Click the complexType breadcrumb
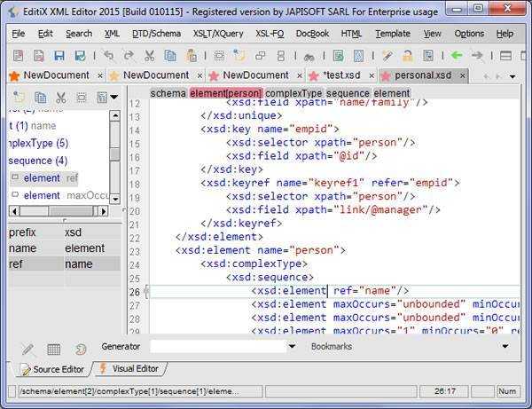The image size is (532, 409). pyautogui.click(x=293, y=93)
